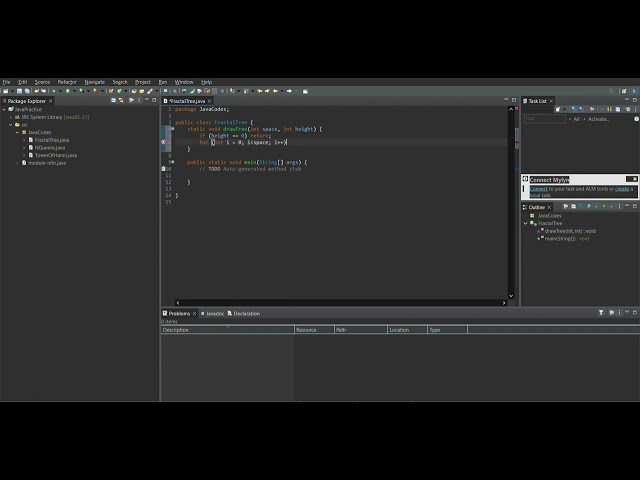640x480 pixels.
Task: Click the Save toolbar icon
Action: (x=19, y=91)
